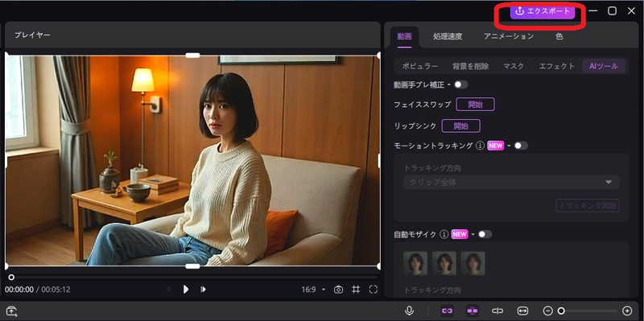
Task: Click the フェイススワップ label
Action: 422,105
